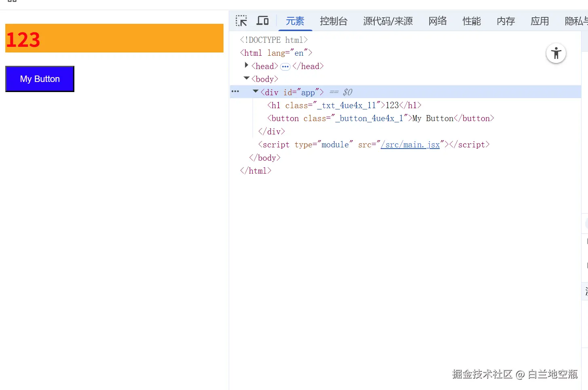The height and width of the screenshot is (390, 588).
Task: Click the blue My Button
Action: pos(40,79)
